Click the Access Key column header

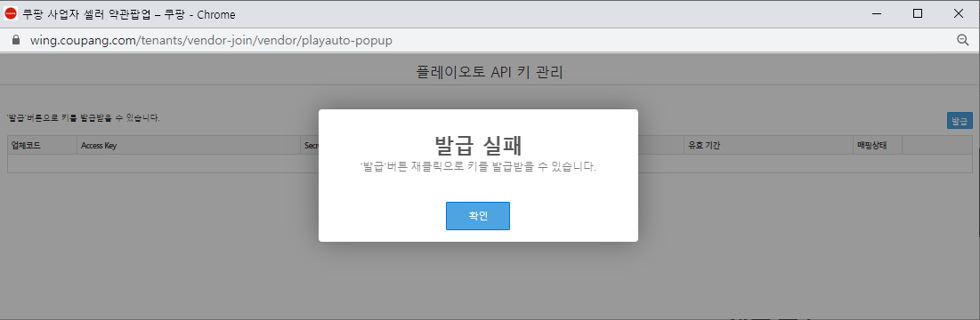(x=188, y=146)
